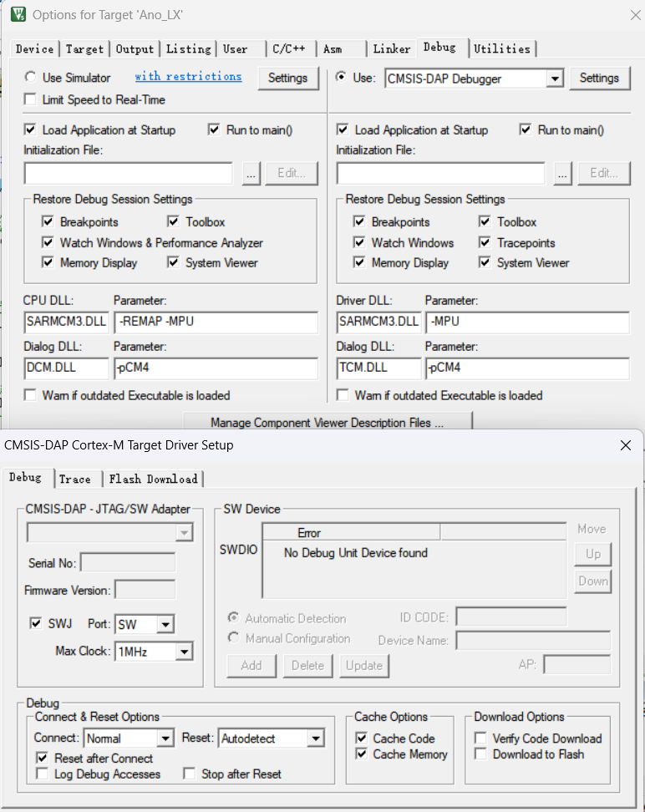The height and width of the screenshot is (812, 645).
Task: Open the Target tab
Action: tap(84, 48)
